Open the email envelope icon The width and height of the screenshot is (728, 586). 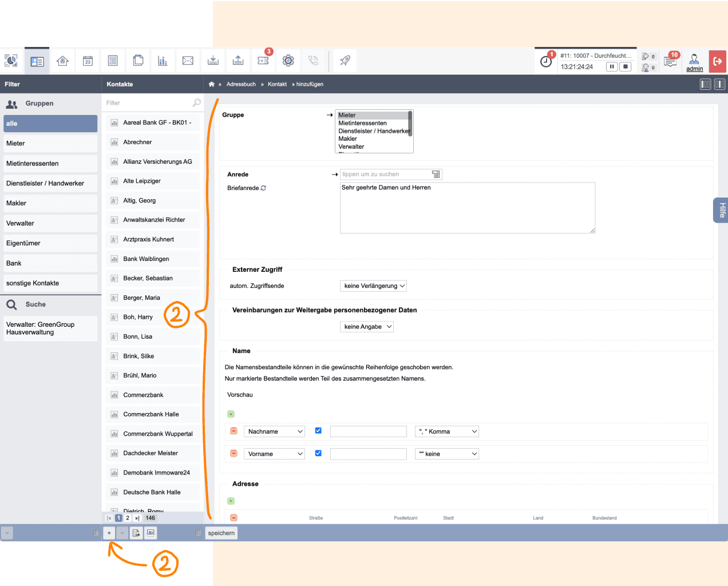point(188,61)
